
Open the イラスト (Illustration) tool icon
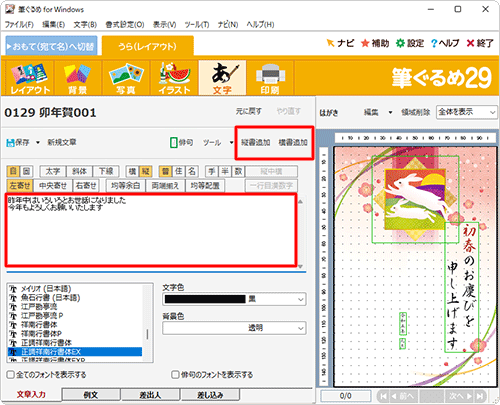(x=174, y=78)
